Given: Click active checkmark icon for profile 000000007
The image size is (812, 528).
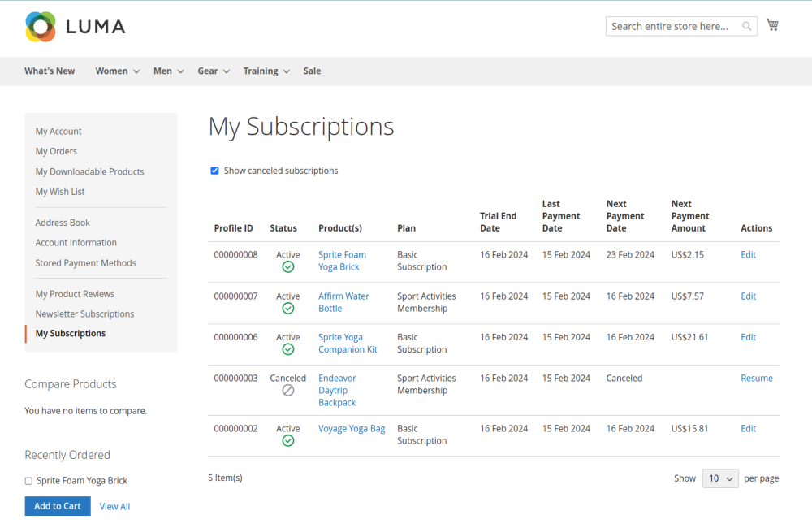Looking at the screenshot, I should pos(288,309).
